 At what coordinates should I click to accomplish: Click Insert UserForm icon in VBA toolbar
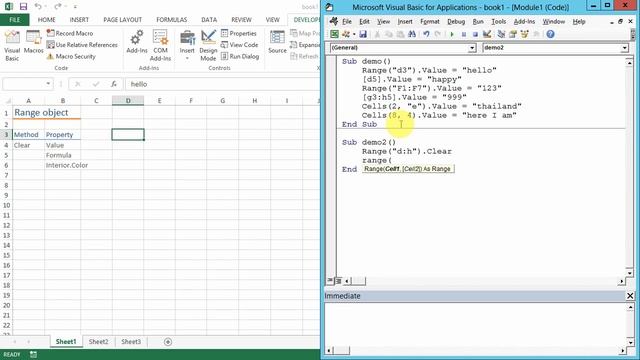(346, 34)
